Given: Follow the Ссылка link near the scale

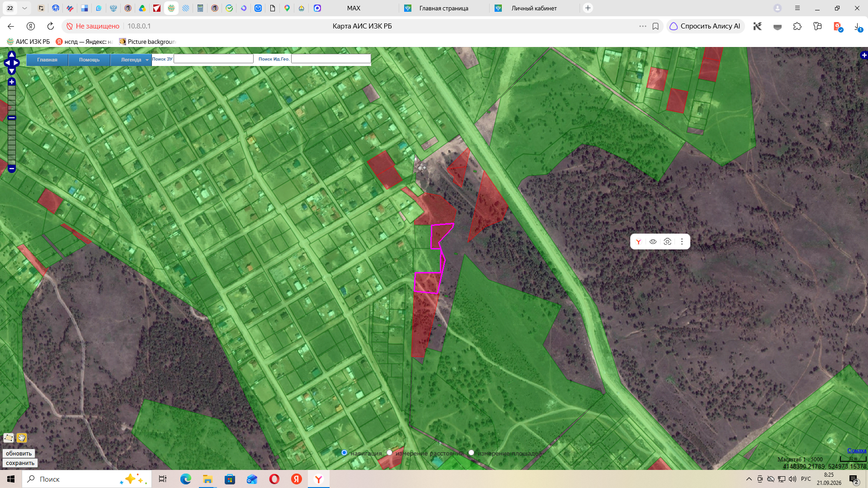Looking at the screenshot, I should (x=857, y=450).
